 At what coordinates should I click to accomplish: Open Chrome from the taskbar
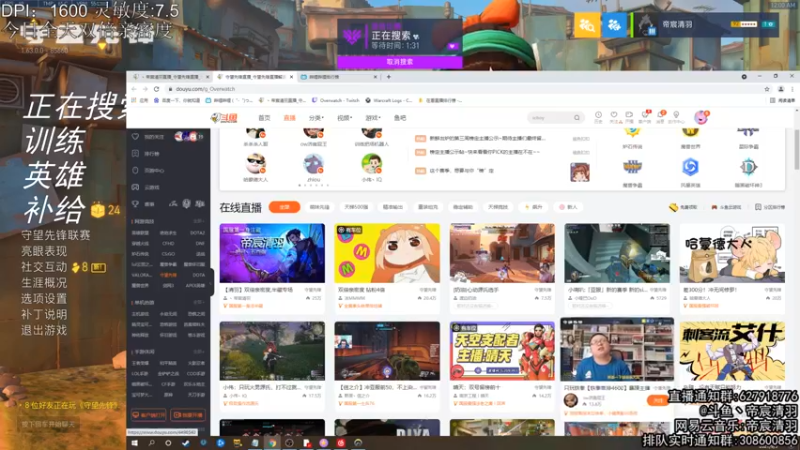[272, 443]
